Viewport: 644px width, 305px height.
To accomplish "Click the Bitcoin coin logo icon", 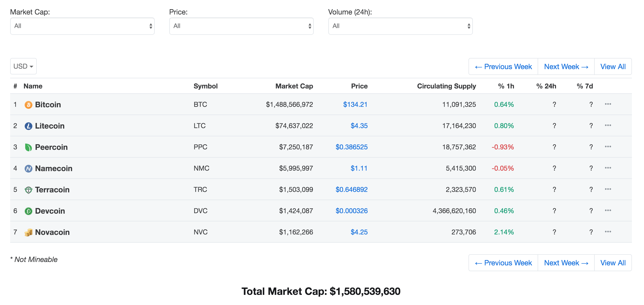I will [x=29, y=104].
